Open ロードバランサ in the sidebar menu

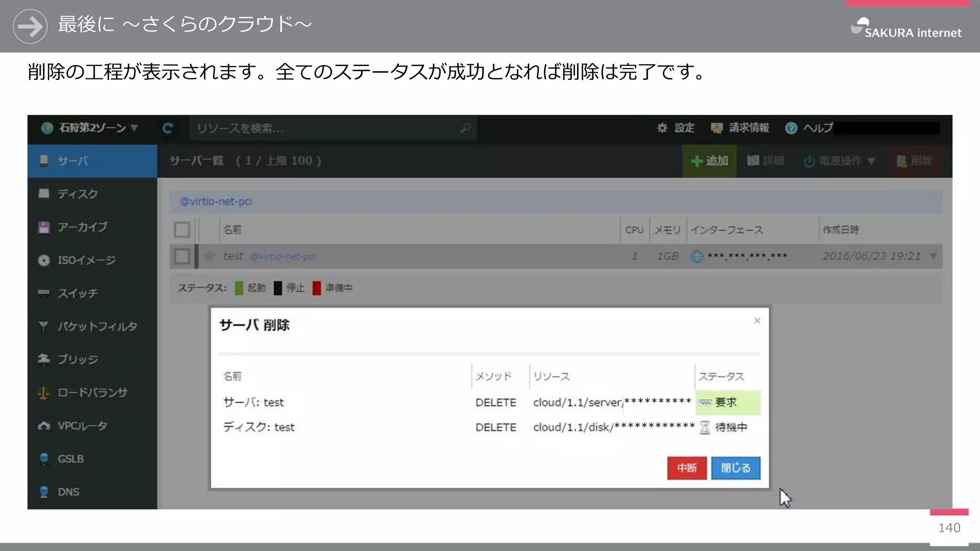click(92, 393)
